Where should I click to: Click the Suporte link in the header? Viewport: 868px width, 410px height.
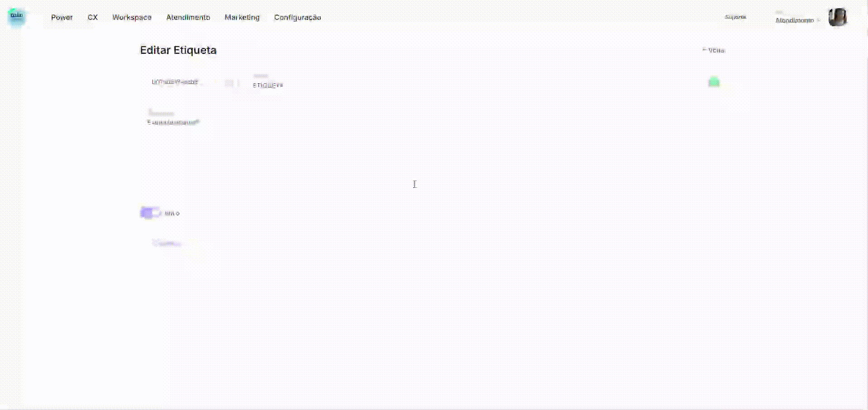tap(735, 17)
